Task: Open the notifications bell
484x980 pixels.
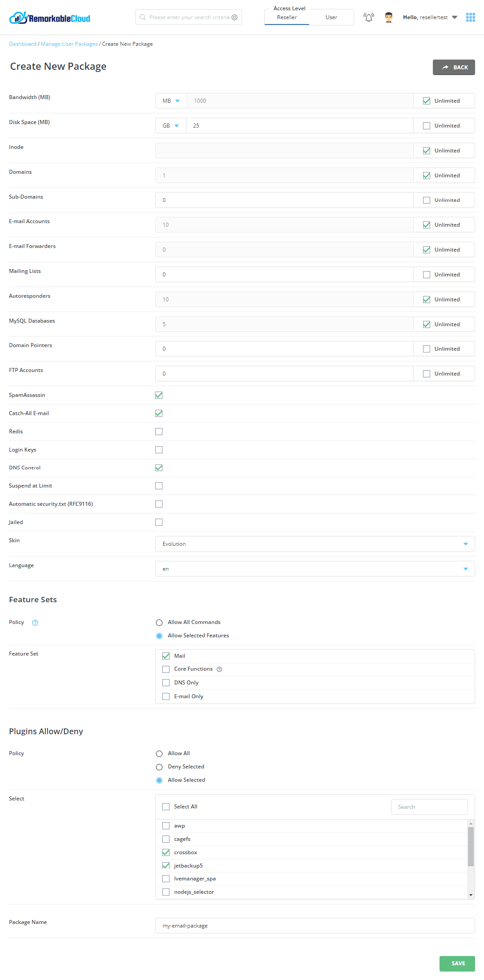Action: pyautogui.click(x=368, y=17)
